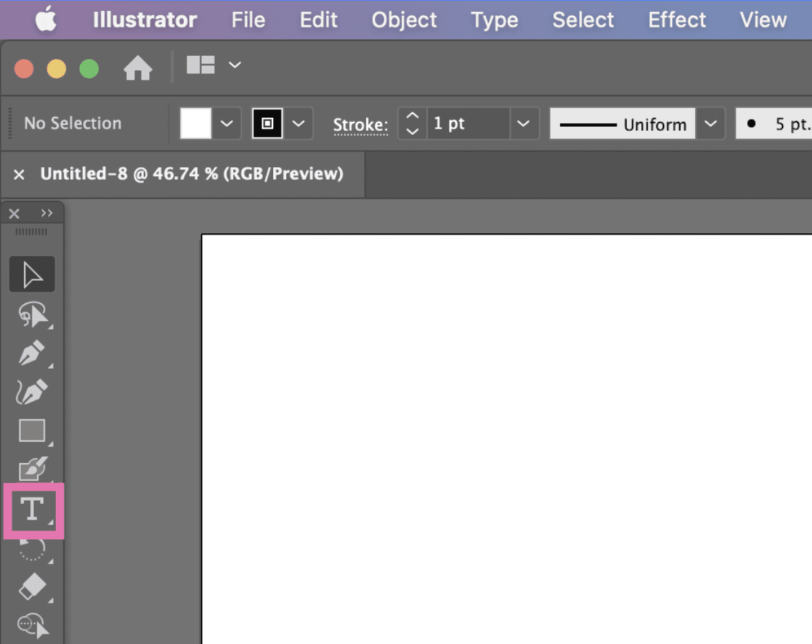Open the Effect menu
Screen dimensions: 812x644
(x=676, y=20)
